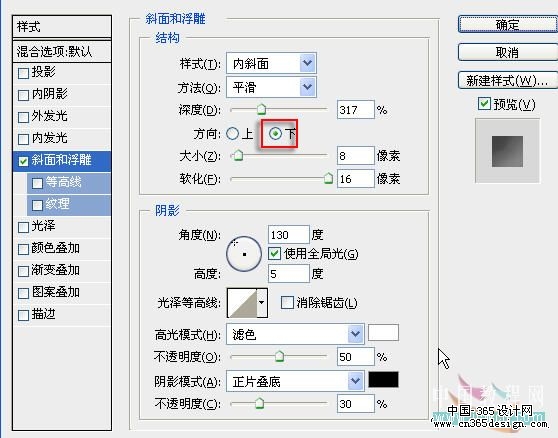Enable the 投影 drop shadow checkbox
Viewport: 558px width, 438px height.
tap(23, 73)
